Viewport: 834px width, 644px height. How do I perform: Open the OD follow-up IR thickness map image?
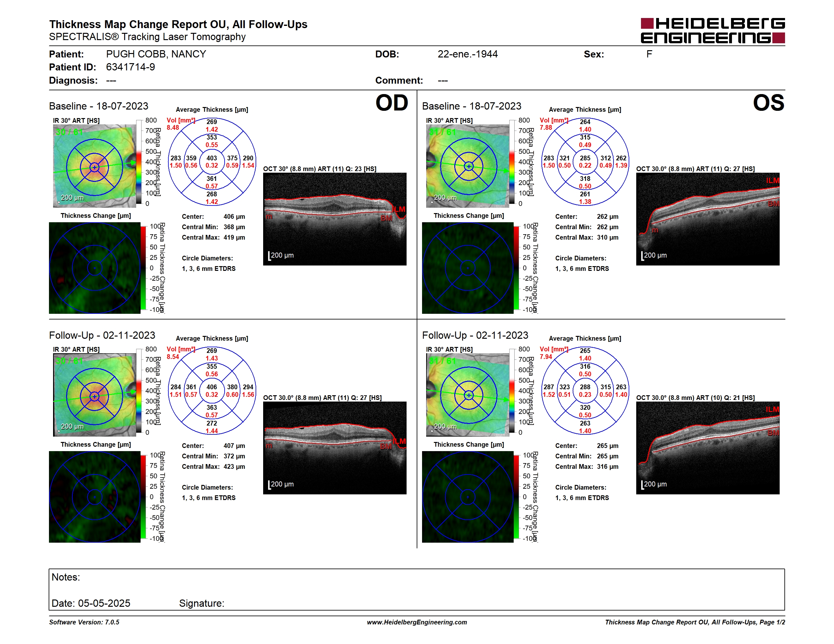click(95, 395)
